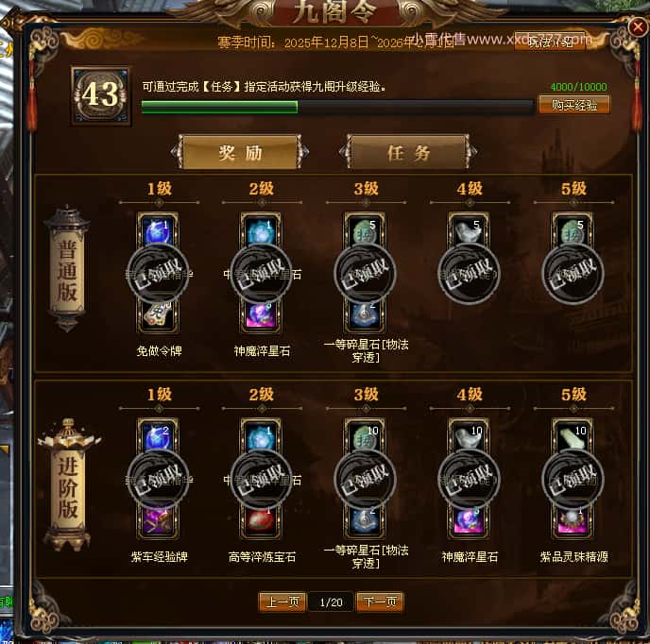The image size is (650, 644).
Task: Select the 神魔淬星石 icon in normal tier
Action: click(261, 316)
